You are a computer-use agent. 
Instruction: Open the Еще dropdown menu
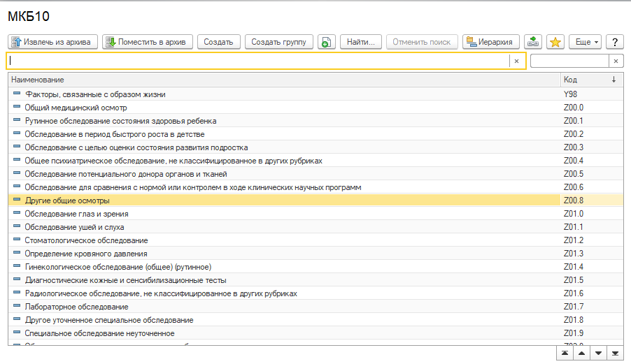[x=585, y=42]
